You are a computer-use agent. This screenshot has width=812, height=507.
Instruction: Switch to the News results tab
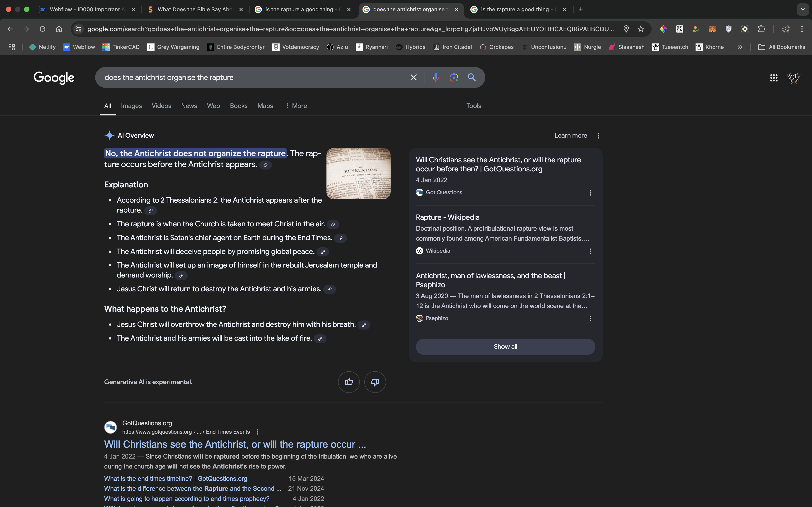point(189,106)
